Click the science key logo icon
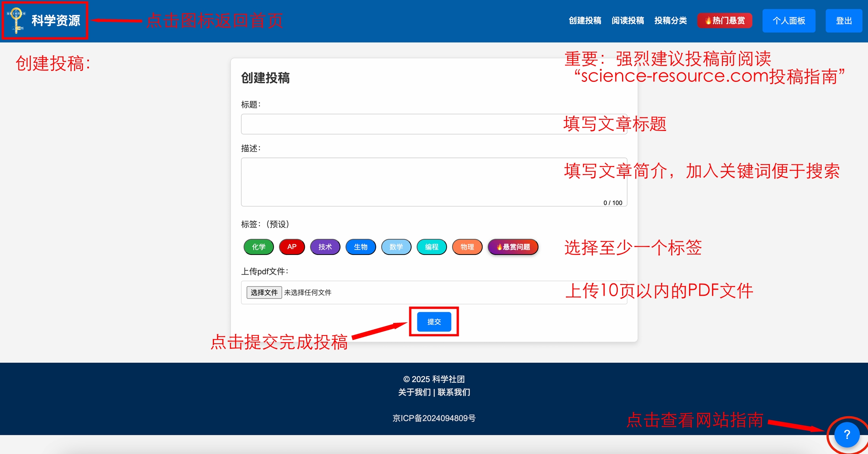868x454 pixels. (x=16, y=20)
